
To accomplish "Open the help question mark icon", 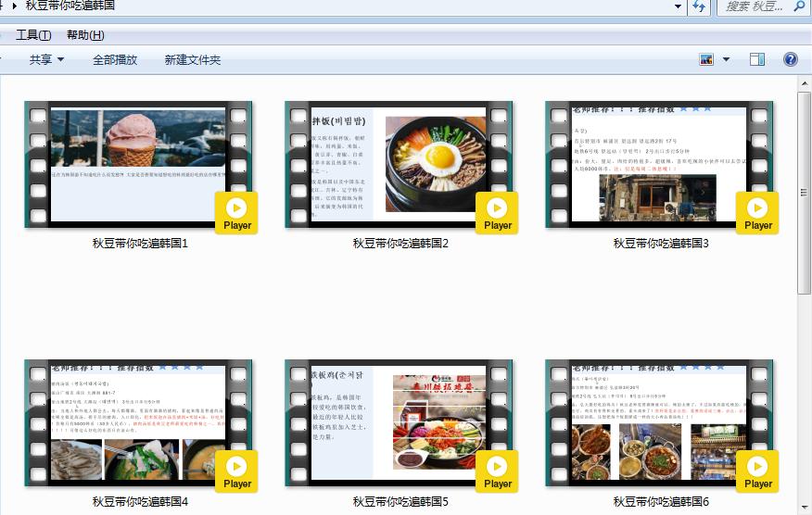I will 791,59.
